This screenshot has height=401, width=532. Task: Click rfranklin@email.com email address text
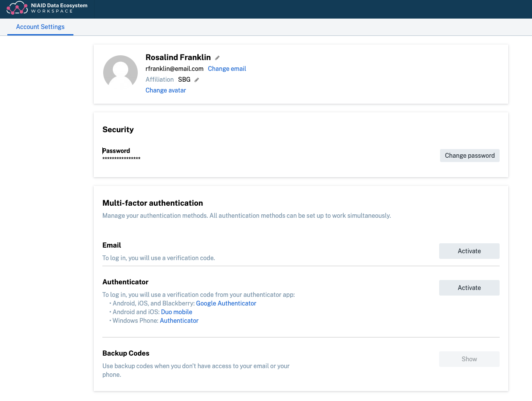pos(174,69)
